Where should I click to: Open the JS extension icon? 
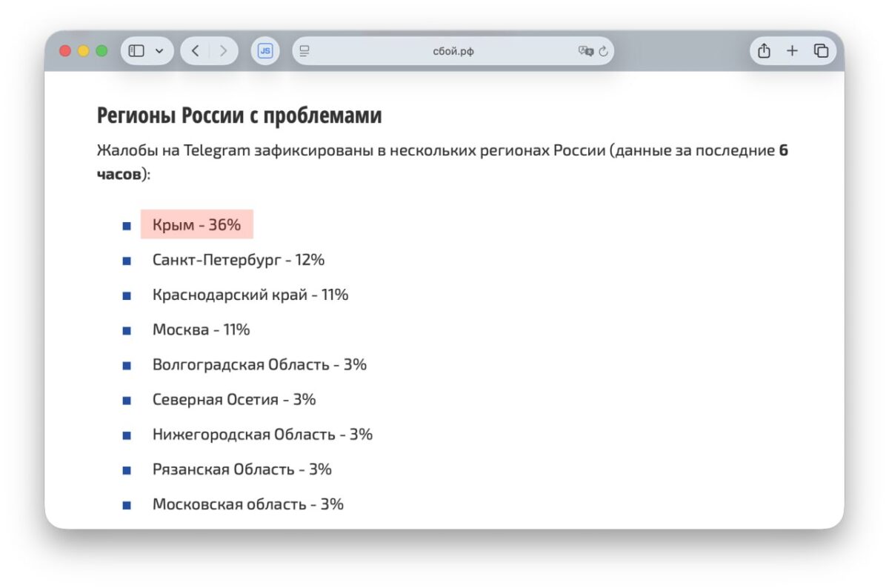tap(264, 50)
